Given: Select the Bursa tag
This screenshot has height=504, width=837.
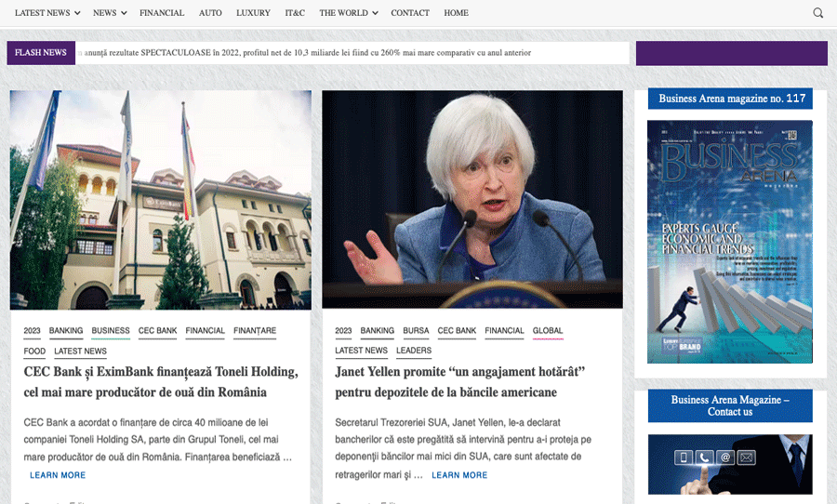Looking at the screenshot, I should [x=416, y=331].
